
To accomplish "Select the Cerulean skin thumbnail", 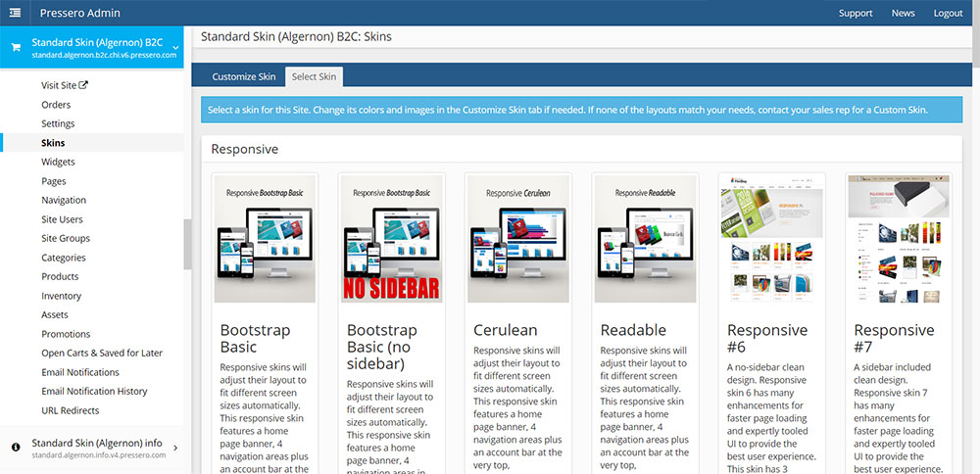I will pyautogui.click(x=518, y=239).
